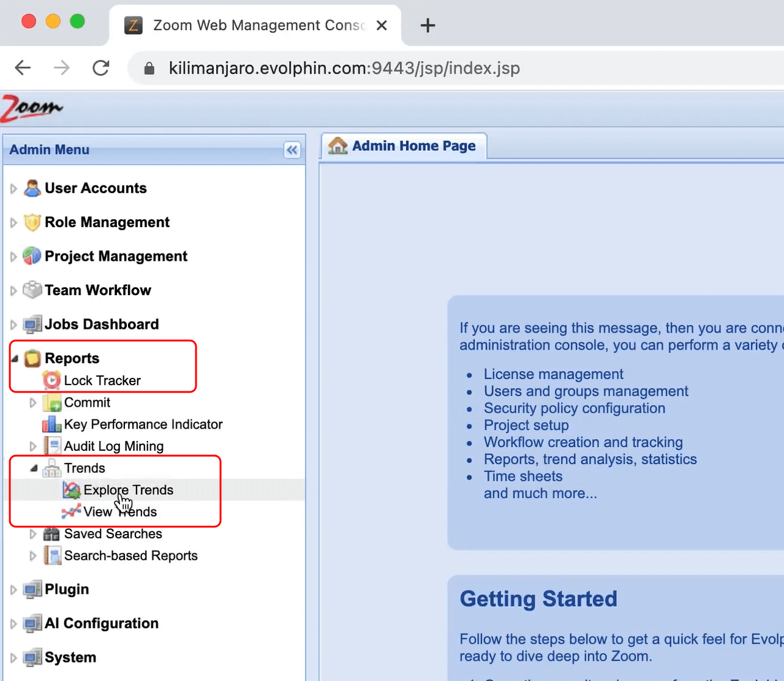Screen dimensions: 784x681
Task: Click the Search-based Reports icon
Action: tap(52, 555)
